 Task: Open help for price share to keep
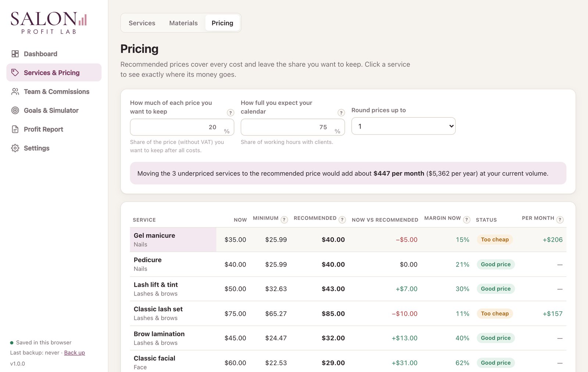pos(230,113)
